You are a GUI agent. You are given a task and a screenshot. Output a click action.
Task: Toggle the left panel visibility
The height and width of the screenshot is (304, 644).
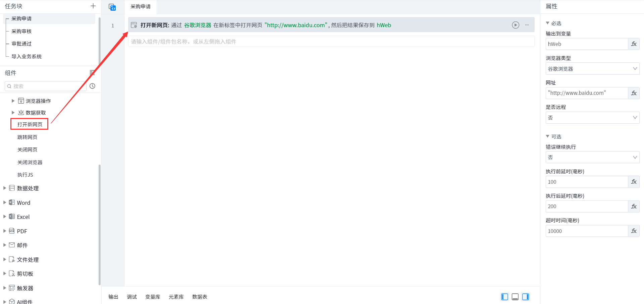point(504,297)
